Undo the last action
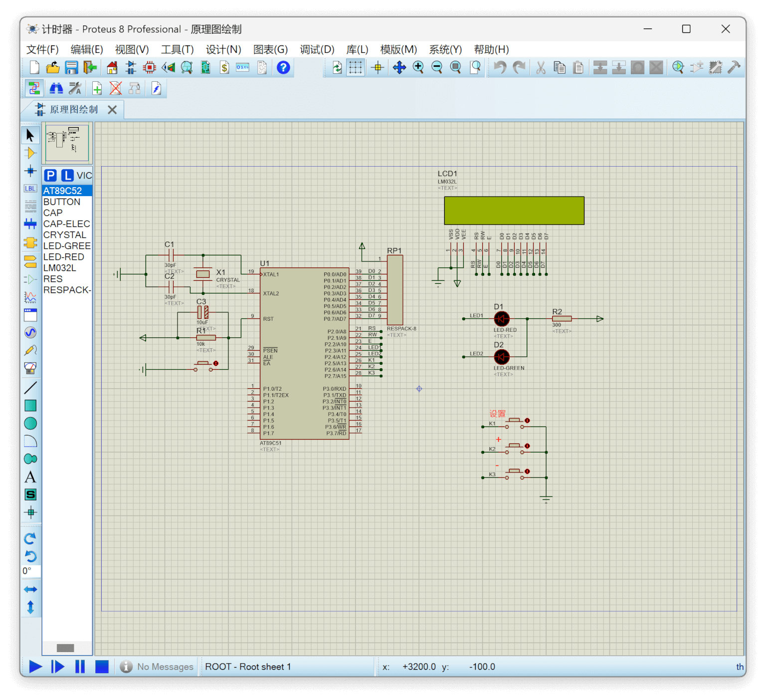The width and height of the screenshot is (766, 700). point(500,67)
